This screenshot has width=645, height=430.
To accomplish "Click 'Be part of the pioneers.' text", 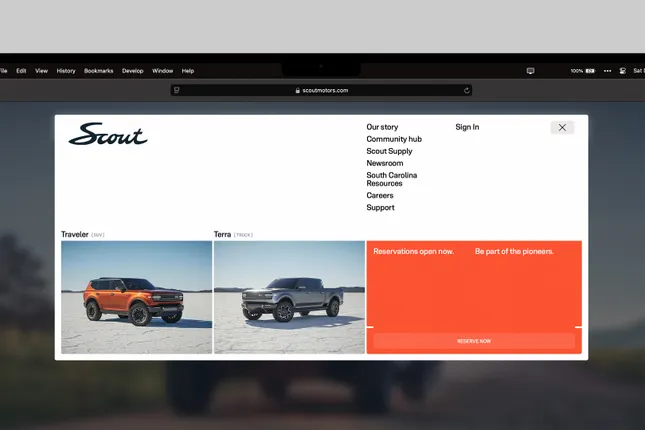I will point(514,251).
